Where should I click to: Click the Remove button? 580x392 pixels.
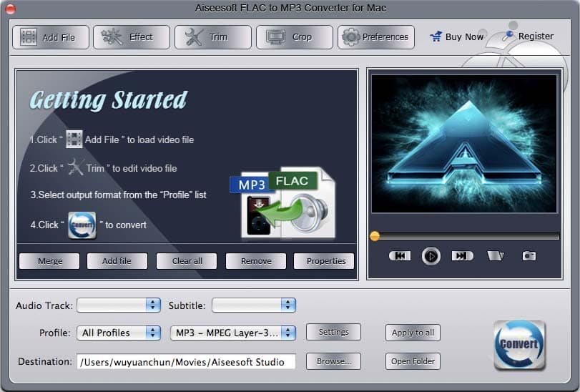256,261
